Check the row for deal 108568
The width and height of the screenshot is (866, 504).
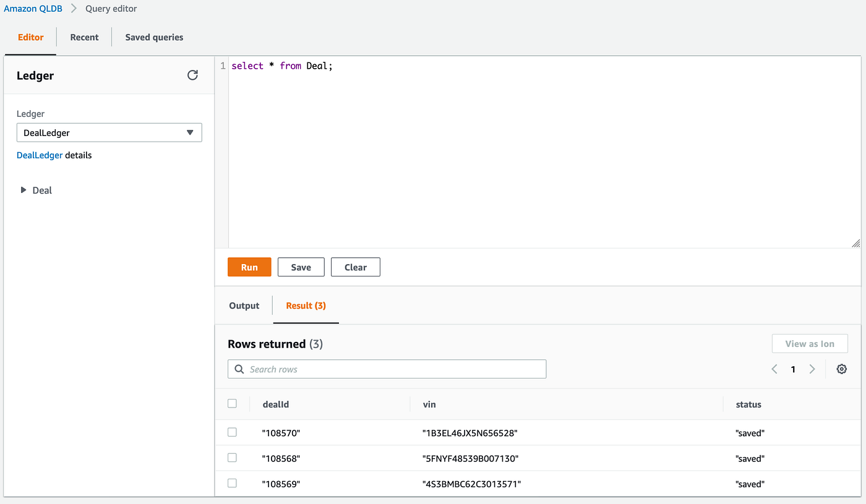(x=232, y=457)
